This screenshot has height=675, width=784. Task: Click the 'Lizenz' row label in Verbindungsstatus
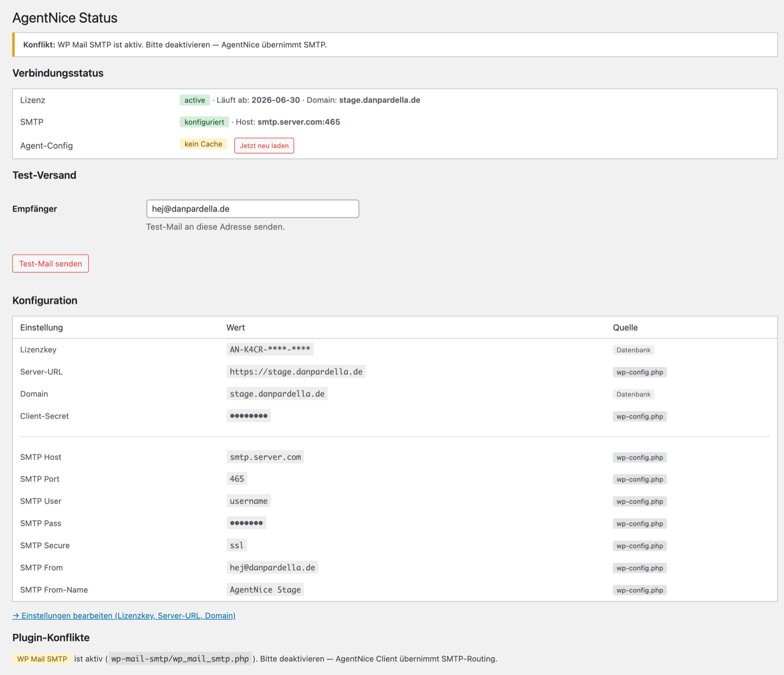(32, 100)
